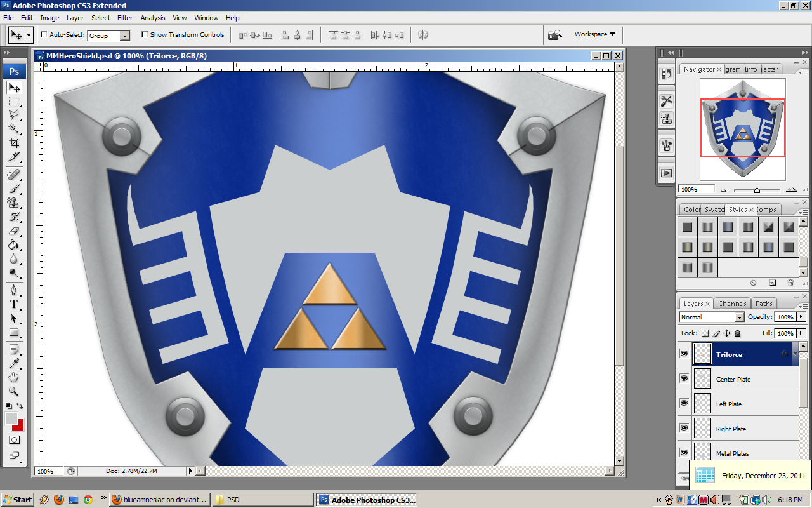The height and width of the screenshot is (508, 812).
Task: Hide the Right Plate layer
Action: (x=684, y=428)
